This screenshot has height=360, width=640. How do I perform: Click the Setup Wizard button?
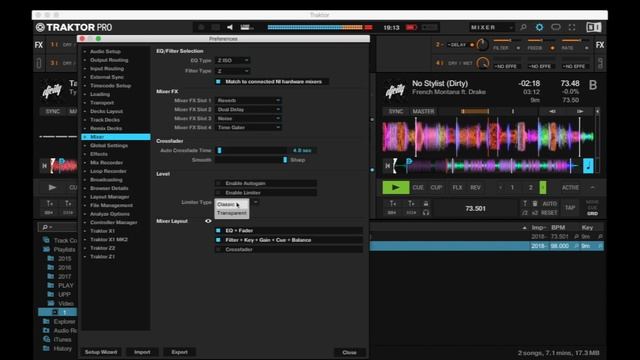coord(101,352)
